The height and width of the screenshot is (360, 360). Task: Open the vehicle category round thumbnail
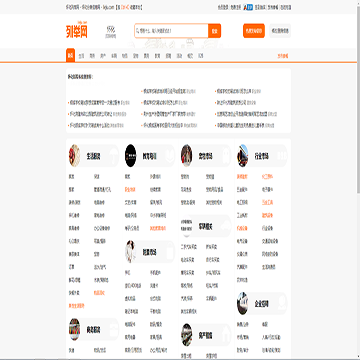(187, 226)
